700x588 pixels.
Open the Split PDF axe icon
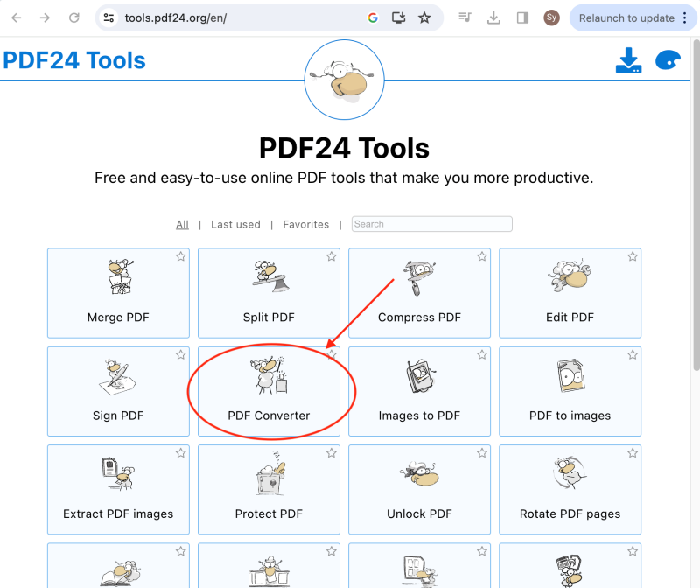tap(270, 276)
